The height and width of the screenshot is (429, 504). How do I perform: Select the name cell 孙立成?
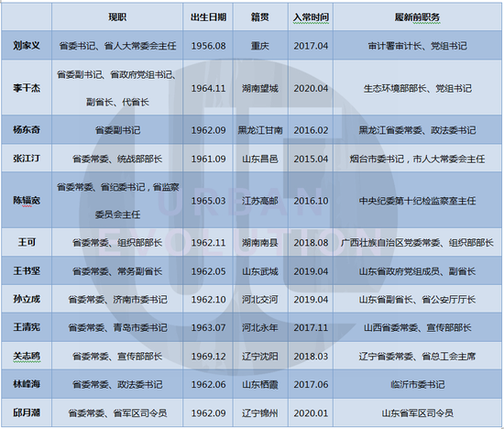[27, 299]
